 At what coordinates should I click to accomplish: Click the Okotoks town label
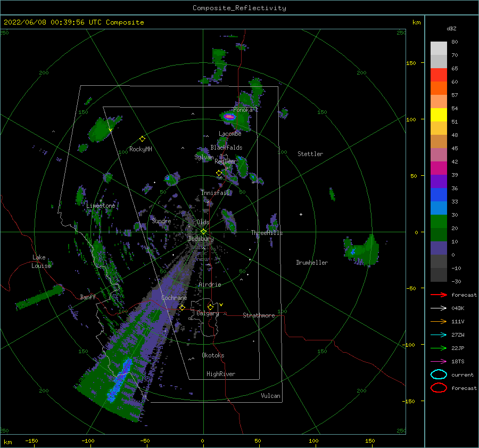pyautogui.click(x=213, y=356)
